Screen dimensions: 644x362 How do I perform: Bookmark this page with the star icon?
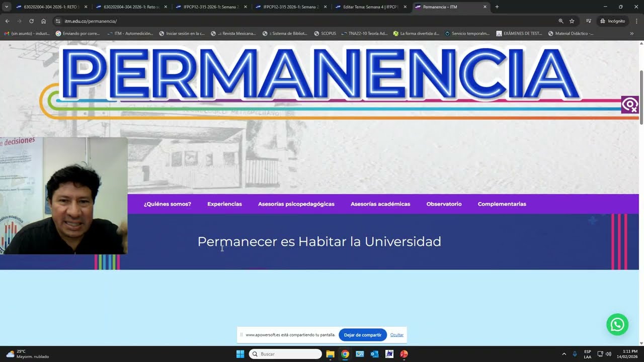tap(572, 21)
